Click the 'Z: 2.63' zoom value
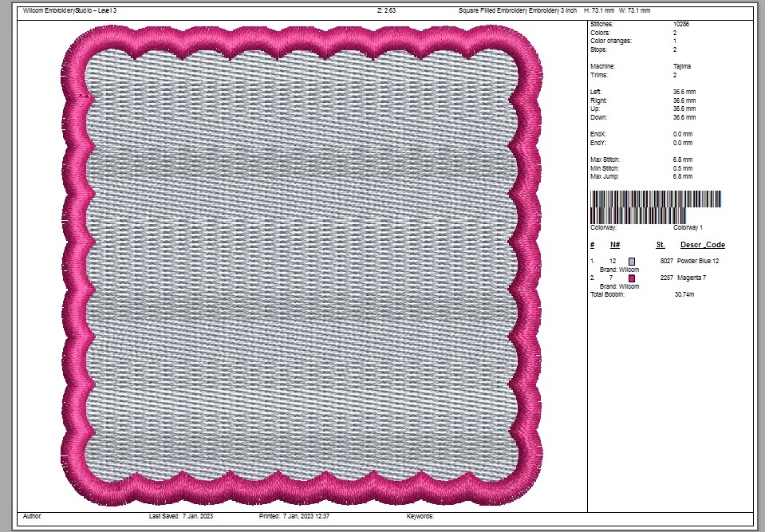Image resolution: width=765 pixels, height=532 pixels. tap(386, 10)
